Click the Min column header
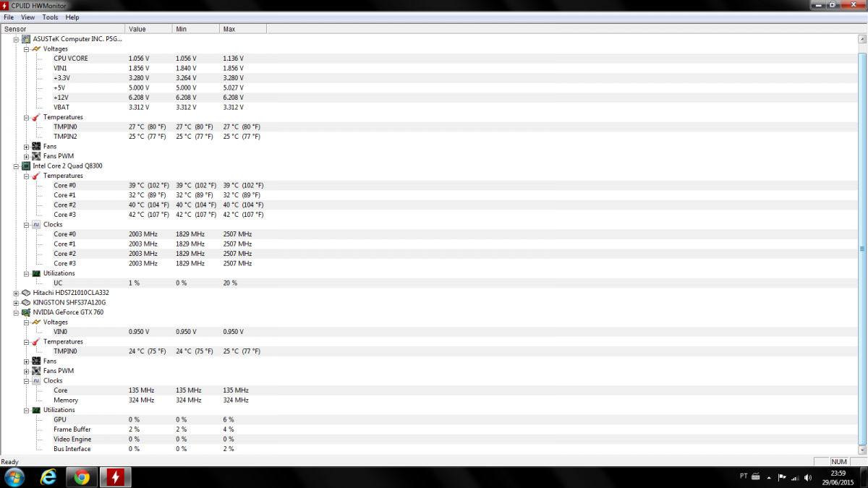The height and width of the screenshot is (488, 868). pos(196,29)
